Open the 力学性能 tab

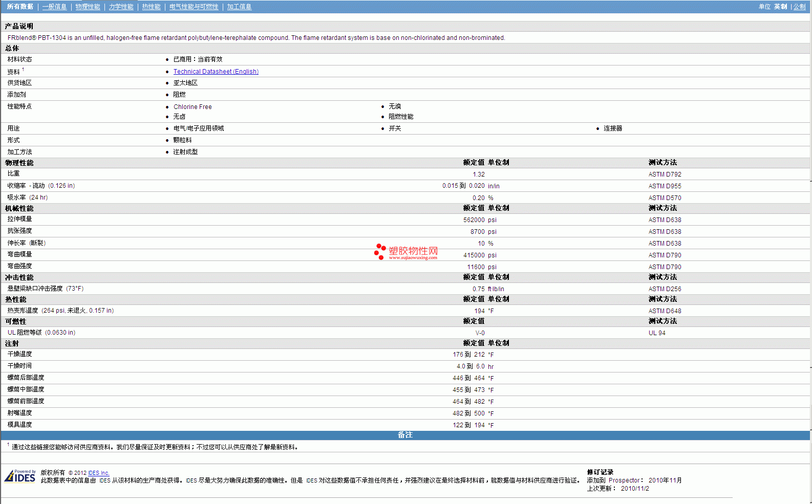pos(121,7)
